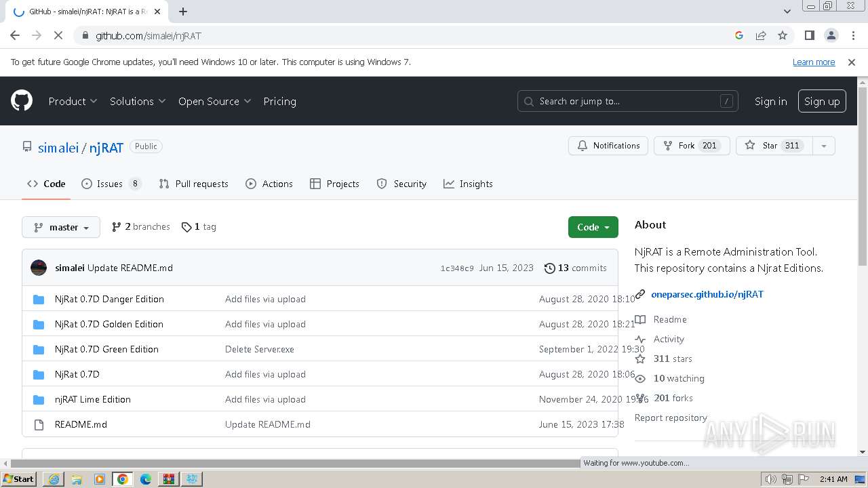Open the njRAT Lime Edition folder

[93, 399]
